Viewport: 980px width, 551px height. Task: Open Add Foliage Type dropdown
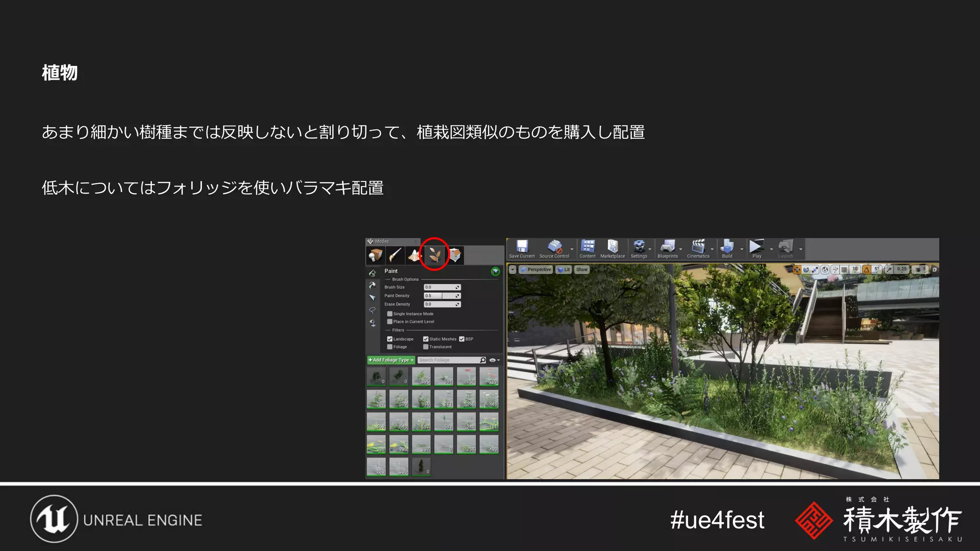[390, 360]
